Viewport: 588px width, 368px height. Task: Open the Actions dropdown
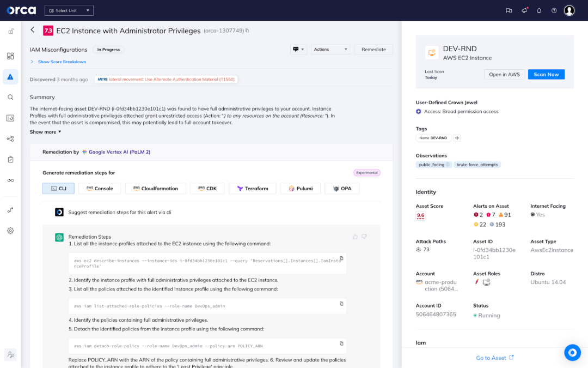330,49
